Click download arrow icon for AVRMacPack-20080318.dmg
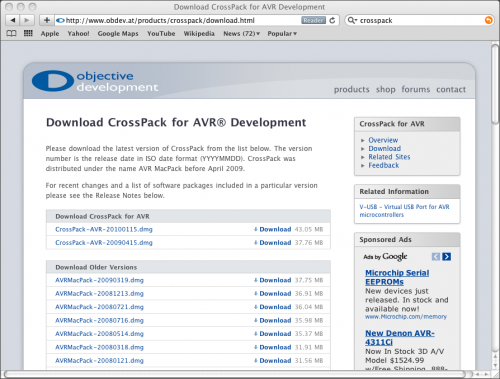 [256, 347]
